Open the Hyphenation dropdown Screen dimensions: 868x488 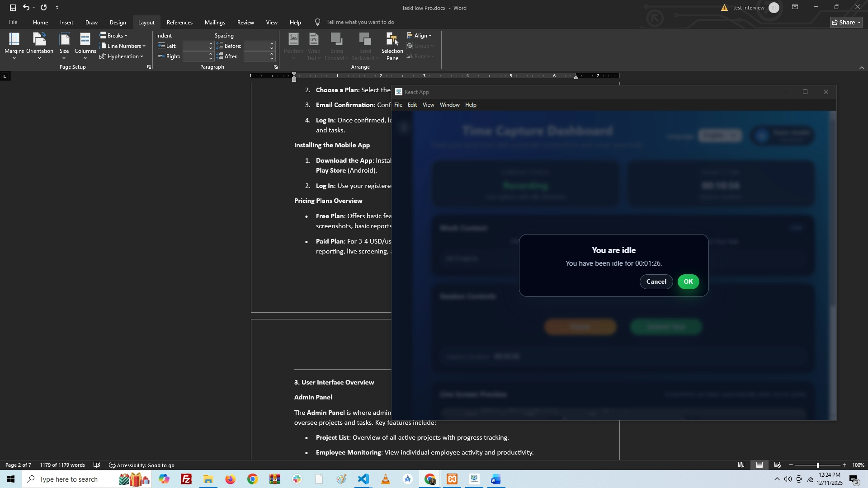coord(122,56)
